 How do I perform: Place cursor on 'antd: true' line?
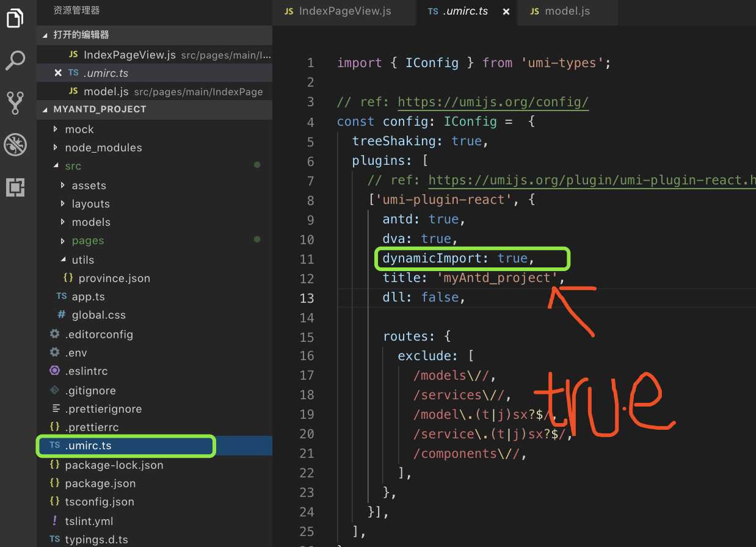(424, 219)
